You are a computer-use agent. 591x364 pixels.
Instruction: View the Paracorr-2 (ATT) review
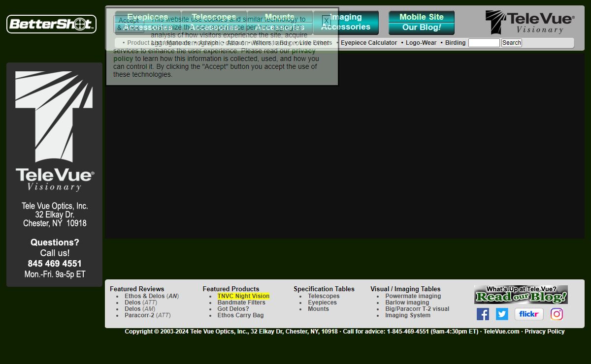click(148, 315)
